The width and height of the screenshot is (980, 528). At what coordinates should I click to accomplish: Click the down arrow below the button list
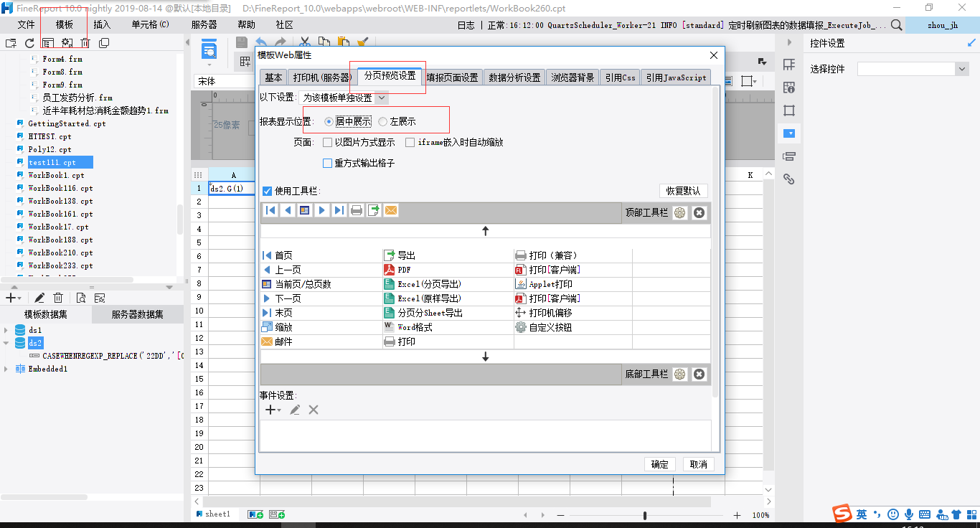tap(486, 357)
